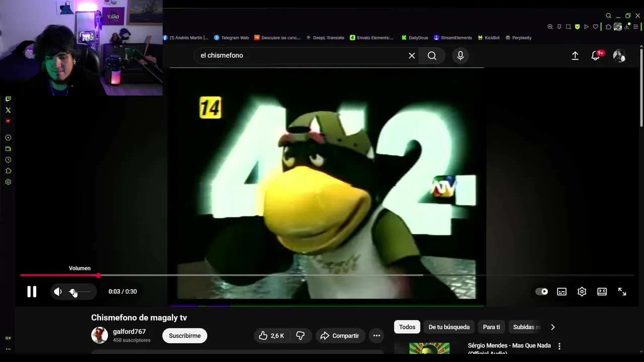Open the DailyDous bookmark

pos(415,38)
